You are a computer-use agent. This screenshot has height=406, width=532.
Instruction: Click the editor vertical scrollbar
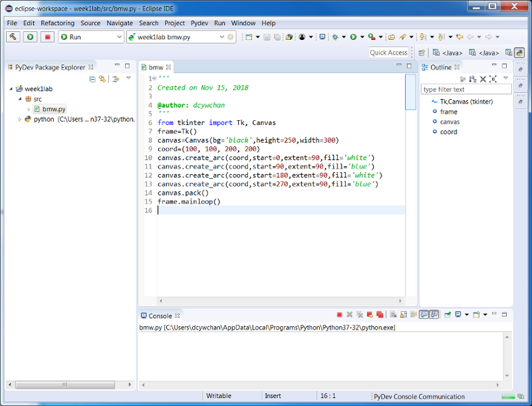point(410,93)
